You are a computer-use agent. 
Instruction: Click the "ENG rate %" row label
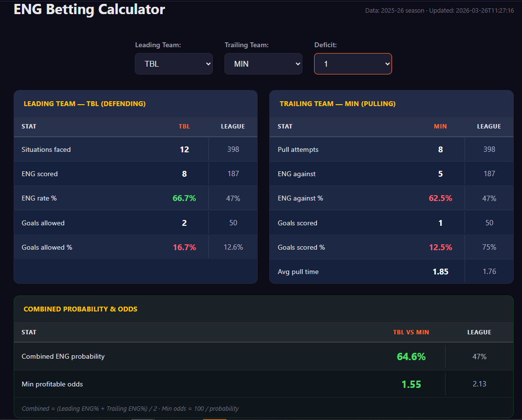pos(39,199)
